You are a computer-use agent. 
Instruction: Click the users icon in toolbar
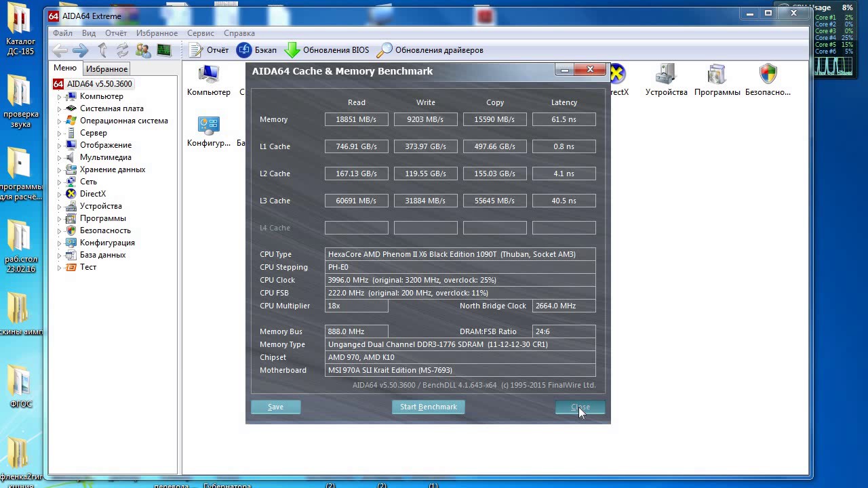click(x=143, y=50)
